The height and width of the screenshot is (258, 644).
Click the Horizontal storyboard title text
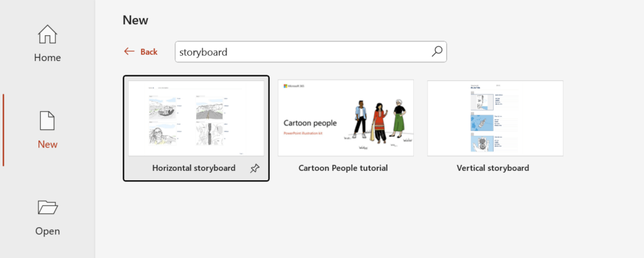point(194,168)
